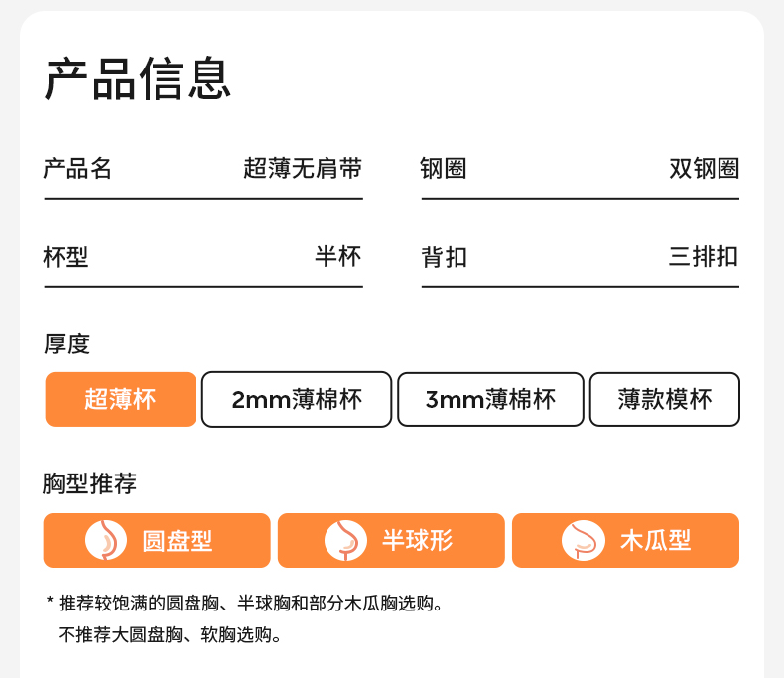Click the 半杯 cup type value
This screenshot has width=784, height=678.
(338, 257)
